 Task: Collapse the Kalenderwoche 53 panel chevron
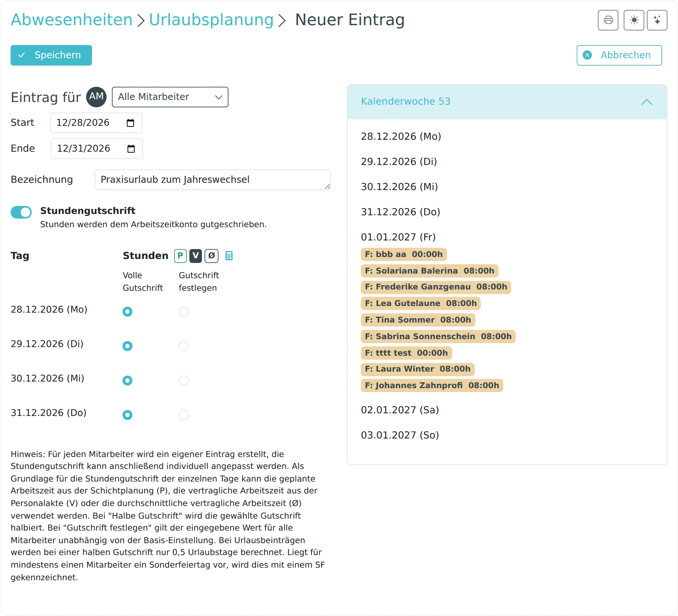(x=647, y=102)
